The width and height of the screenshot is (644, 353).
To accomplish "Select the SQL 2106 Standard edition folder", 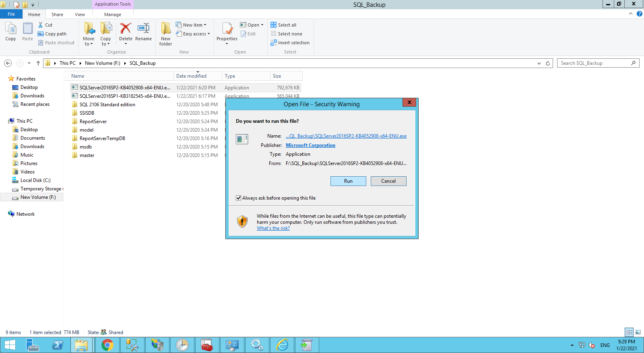I will pos(107,105).
